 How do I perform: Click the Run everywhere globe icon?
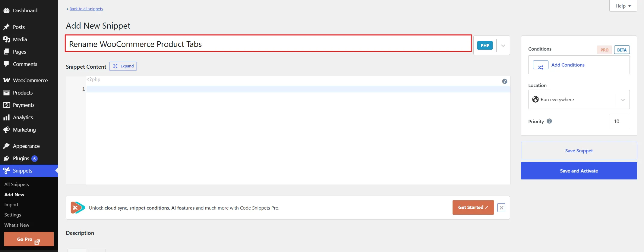(x=535, y=99)
